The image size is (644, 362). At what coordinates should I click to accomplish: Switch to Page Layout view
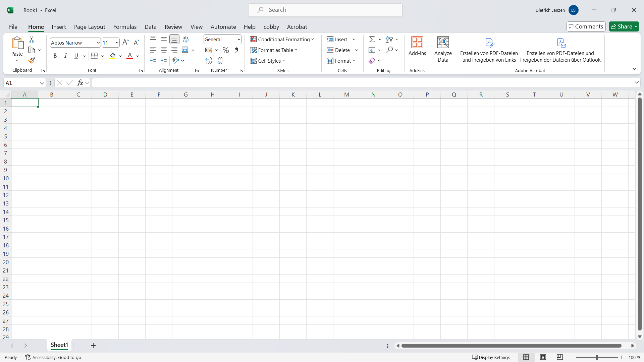click(x=543, y=357)
